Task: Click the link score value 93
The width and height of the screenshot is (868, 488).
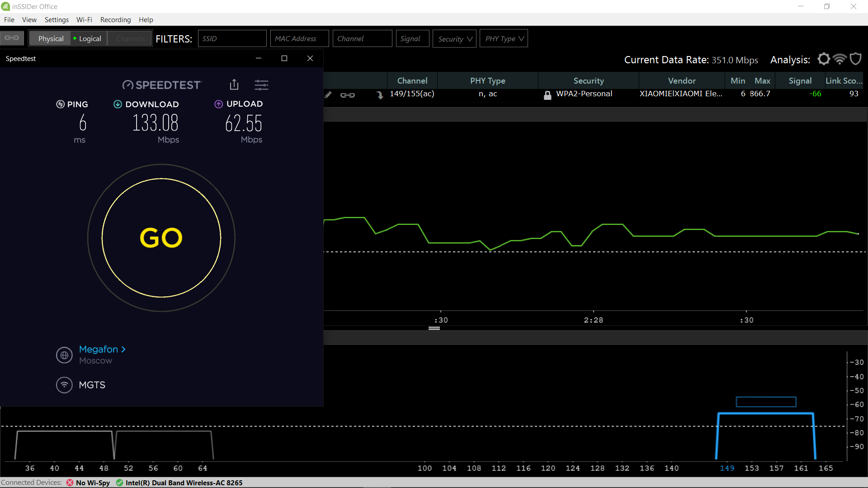Action: pyautogui.click(x=854, y=94)
